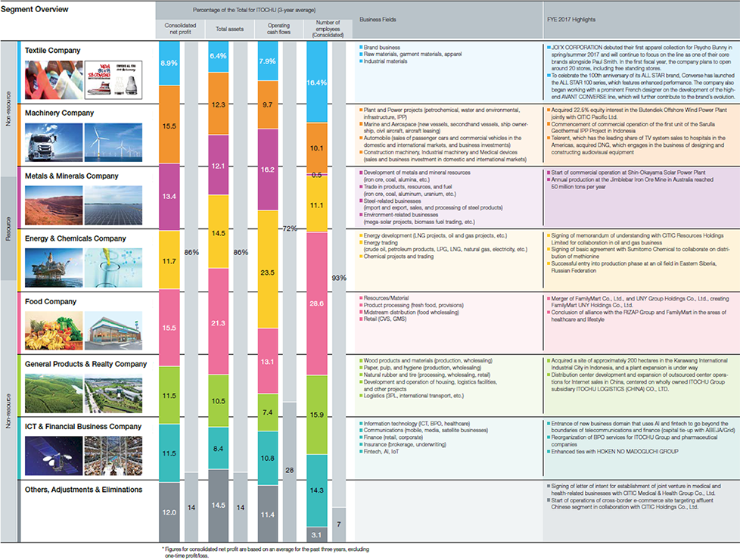Click the Fintech, AI, IoT bullet

379,451
